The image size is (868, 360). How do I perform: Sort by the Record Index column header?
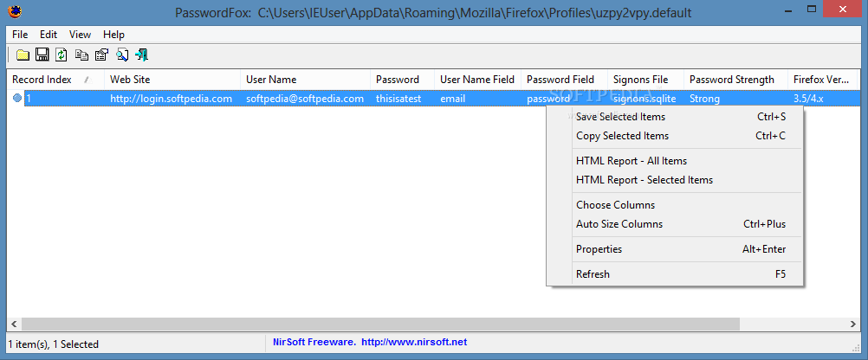(x=55, y=80)
